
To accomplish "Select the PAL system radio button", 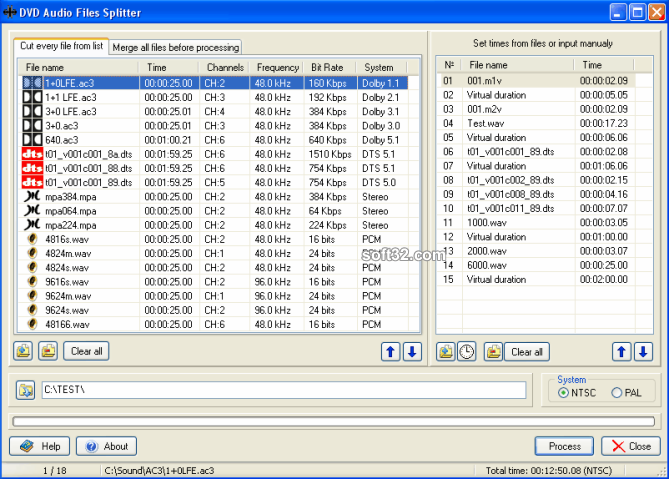I will [x=617, y=393].
